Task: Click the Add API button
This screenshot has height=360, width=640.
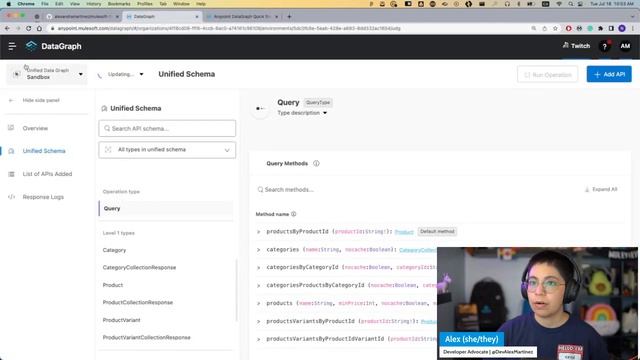Action: [x=609, y=74]
